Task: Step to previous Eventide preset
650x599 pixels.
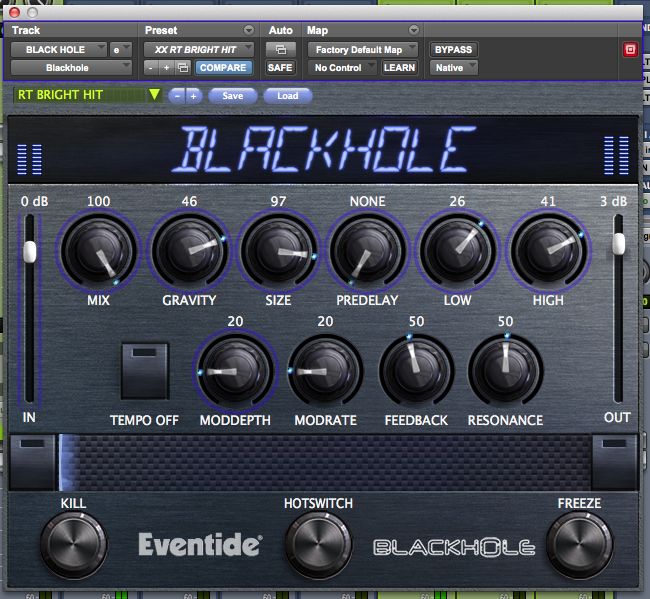Action: (x=177, y=96)
